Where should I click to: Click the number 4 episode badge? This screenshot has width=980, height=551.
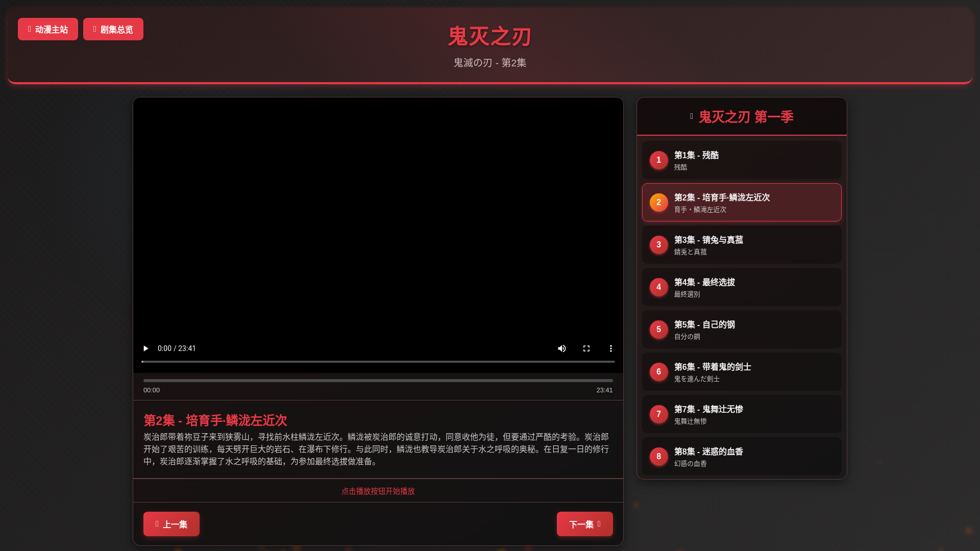tap(659, 287)
